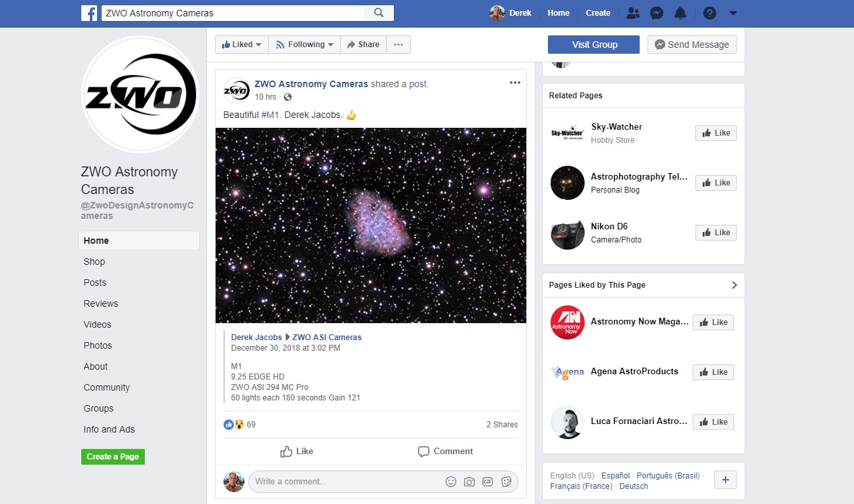Click the Visit Group button
The height and width of the screenshot is (504, 854).
coord(594,45)
